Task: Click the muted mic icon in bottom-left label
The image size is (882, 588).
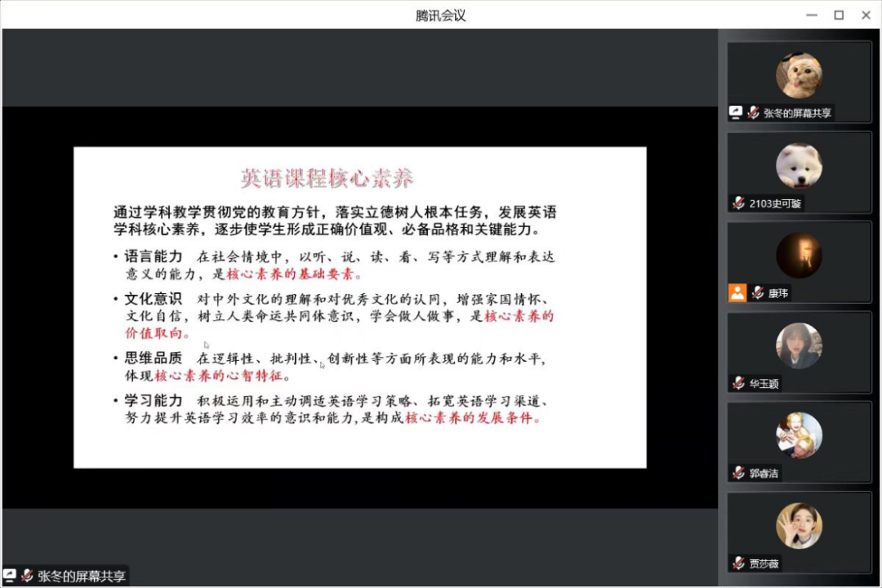Action: 27,576
